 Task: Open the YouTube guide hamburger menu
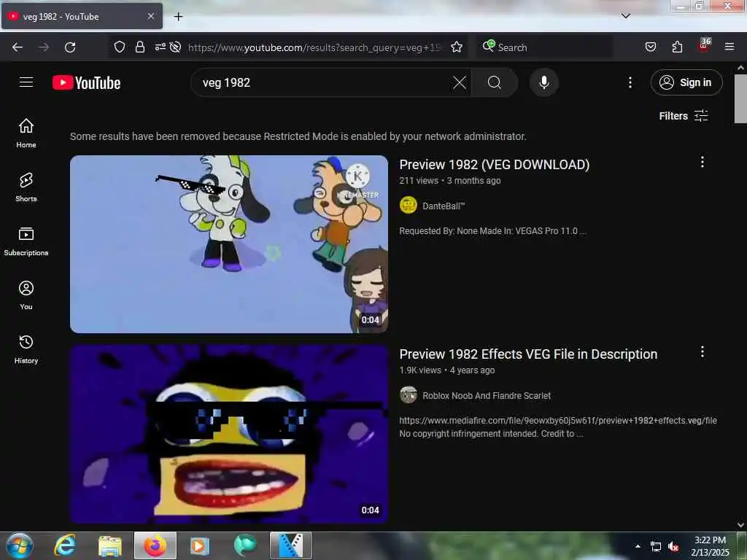coord(26,82)
